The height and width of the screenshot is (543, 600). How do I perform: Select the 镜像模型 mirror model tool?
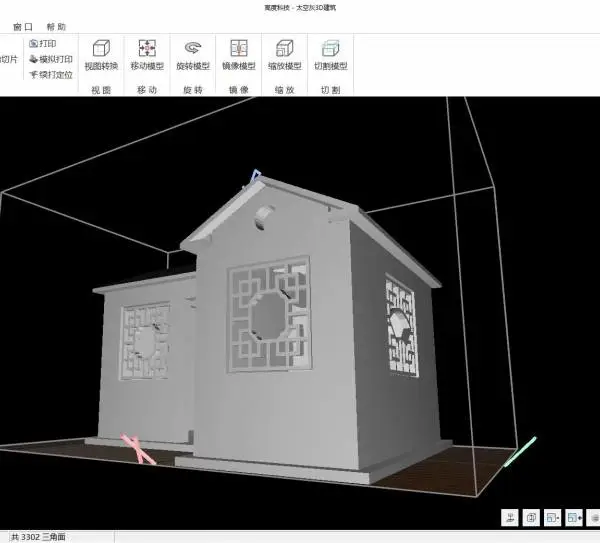tap(239, 55)
